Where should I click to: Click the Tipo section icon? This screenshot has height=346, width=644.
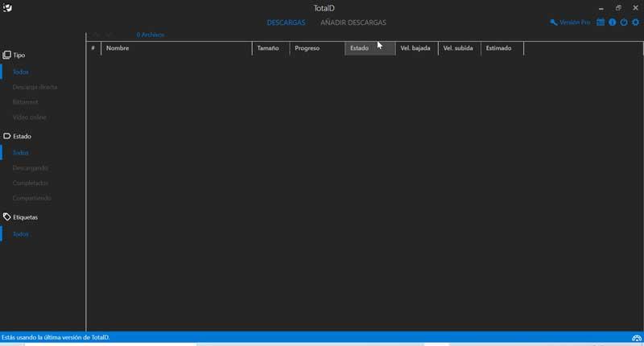7,55
